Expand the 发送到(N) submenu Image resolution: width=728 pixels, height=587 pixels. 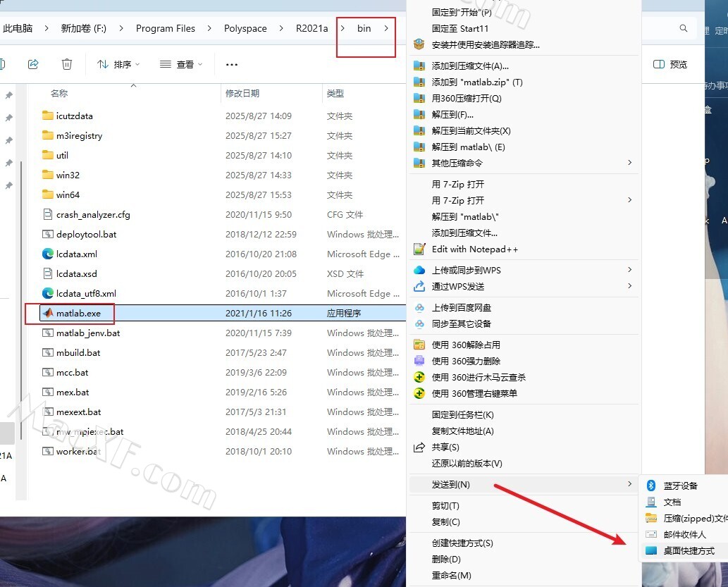[629, 484]
